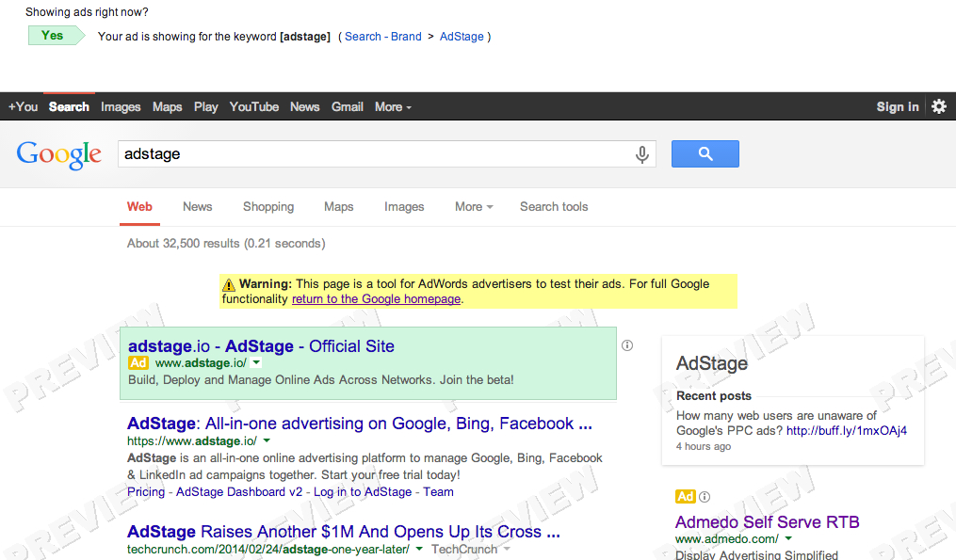Click the warning triangle icon
The height and width of the screenshot is (560, 956).
pyautogui.click(x=229, y=284)
